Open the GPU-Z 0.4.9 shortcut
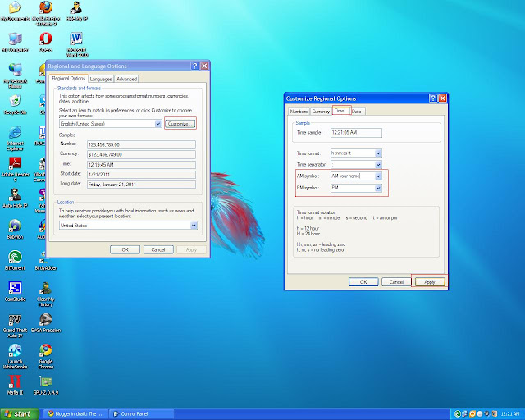525x420 pixels. click(46, 385)
